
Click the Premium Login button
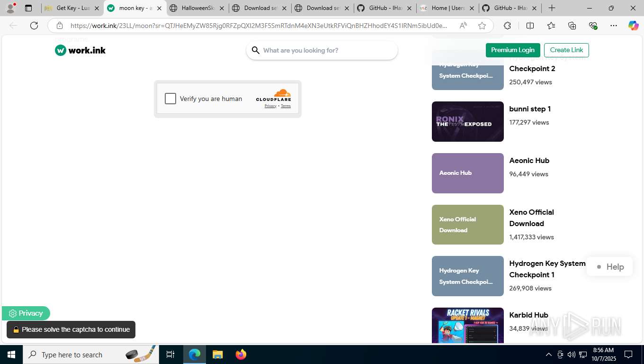point(513,50)
